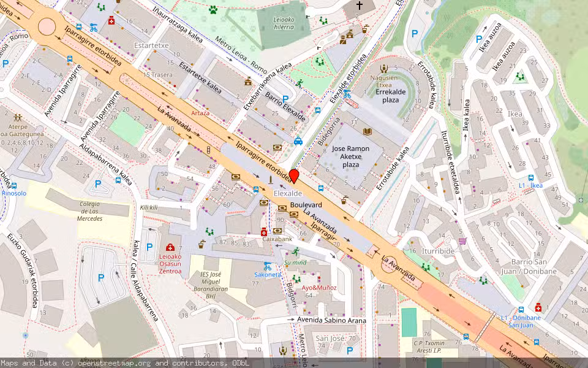Click the green dog park paw icon

(213, 9)
